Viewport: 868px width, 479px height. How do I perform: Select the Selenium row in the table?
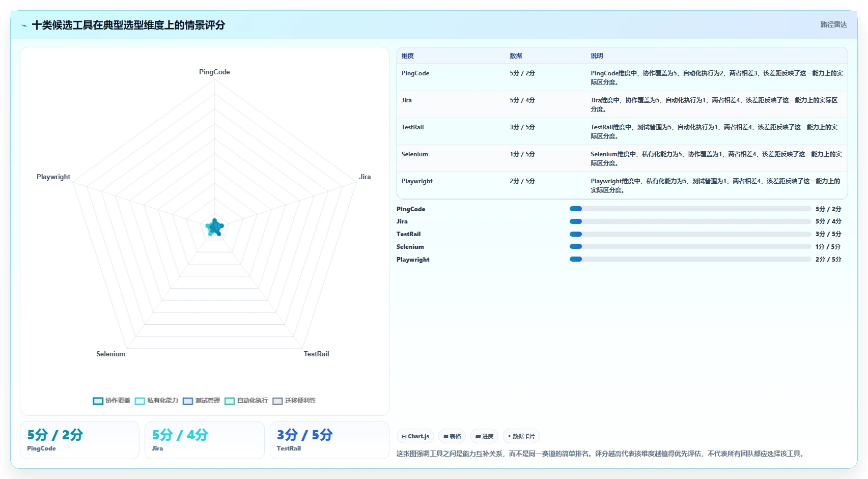[x=622, y=158]
